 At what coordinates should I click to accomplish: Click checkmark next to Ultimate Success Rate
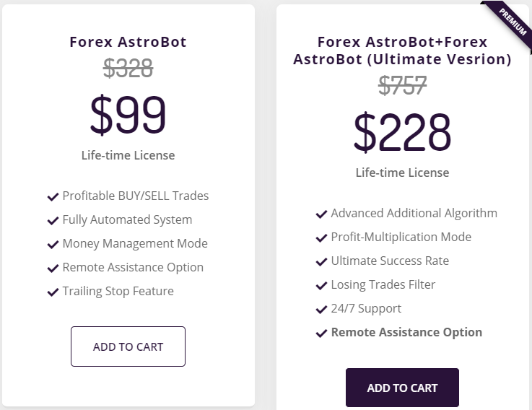(x=321, y=261)
